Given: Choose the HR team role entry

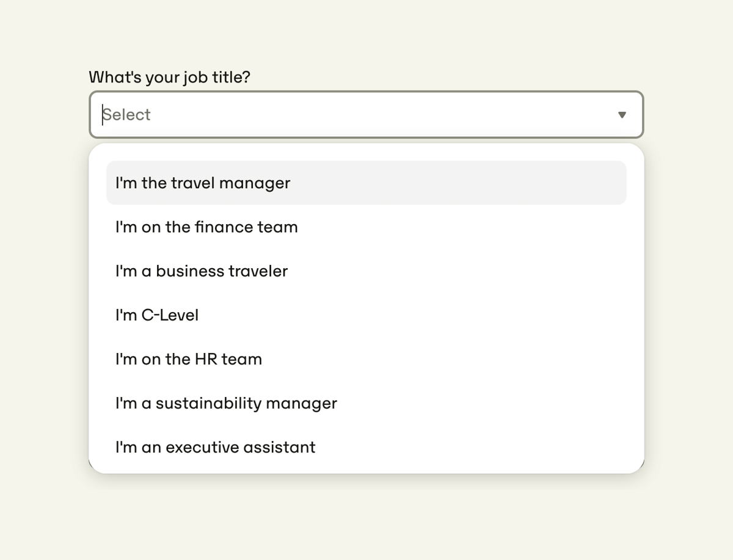Looking at the screenshot, I should (188, 358).
